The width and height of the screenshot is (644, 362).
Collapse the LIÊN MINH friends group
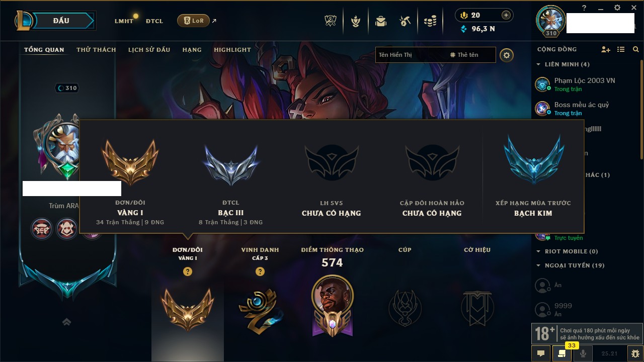click(x=563, y=64)
